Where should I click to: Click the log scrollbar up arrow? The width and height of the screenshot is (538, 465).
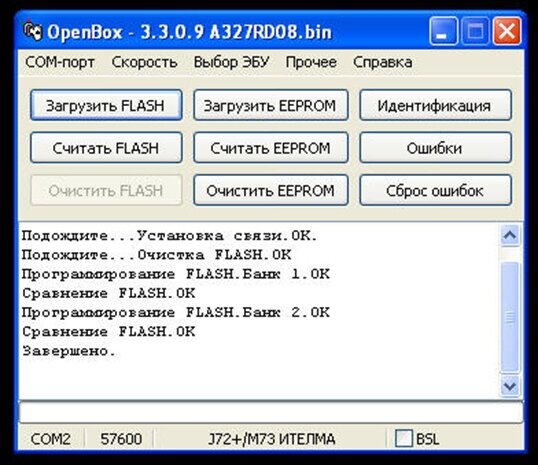pos(510,235)
